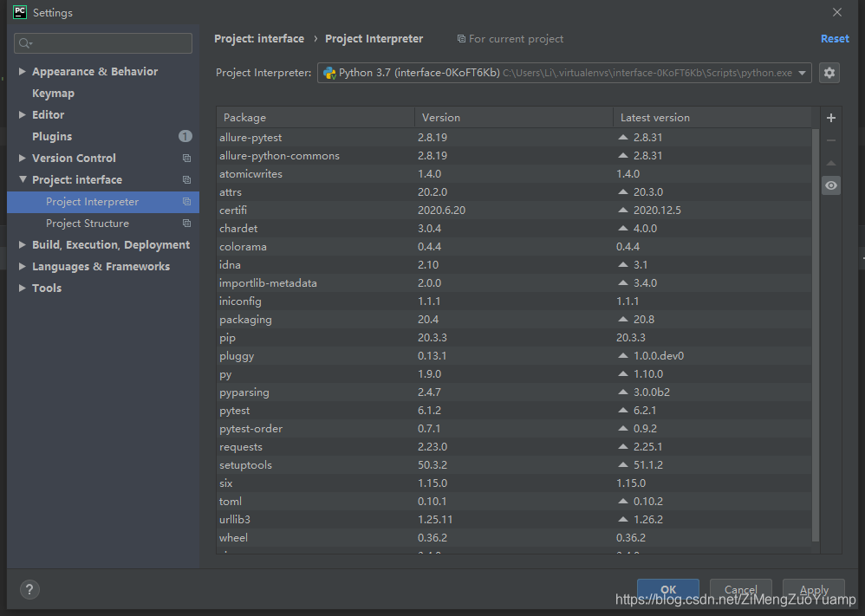This screenshot has height=616, width=865.
Task: Click the upgrade arrow for requests
Action: [x=623, y=447]
